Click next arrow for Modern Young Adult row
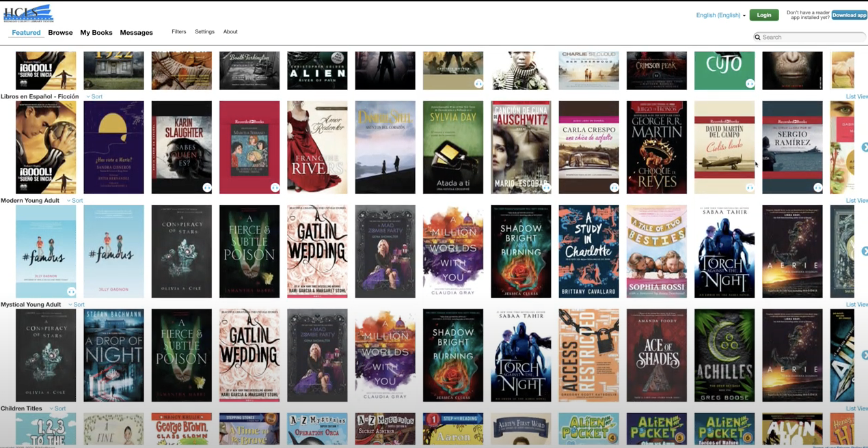Viewport: 868px width, 448px height. (865, 251)
